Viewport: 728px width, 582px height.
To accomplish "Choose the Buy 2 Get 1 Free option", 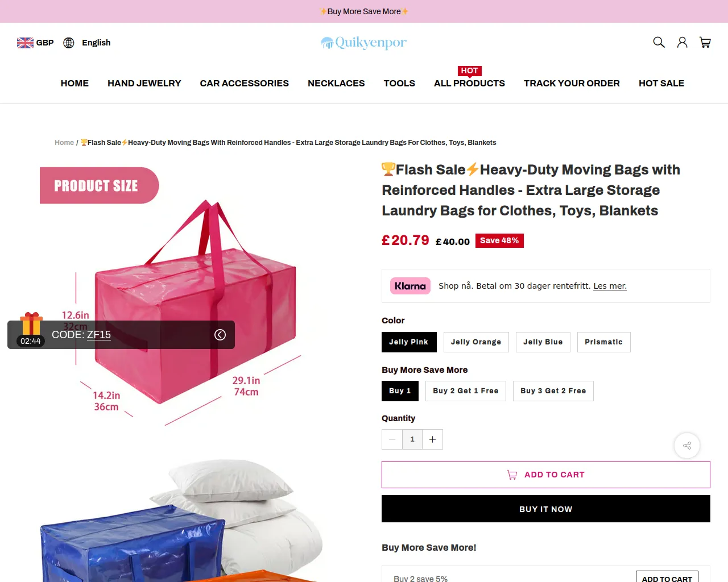I will coord(466,391).
